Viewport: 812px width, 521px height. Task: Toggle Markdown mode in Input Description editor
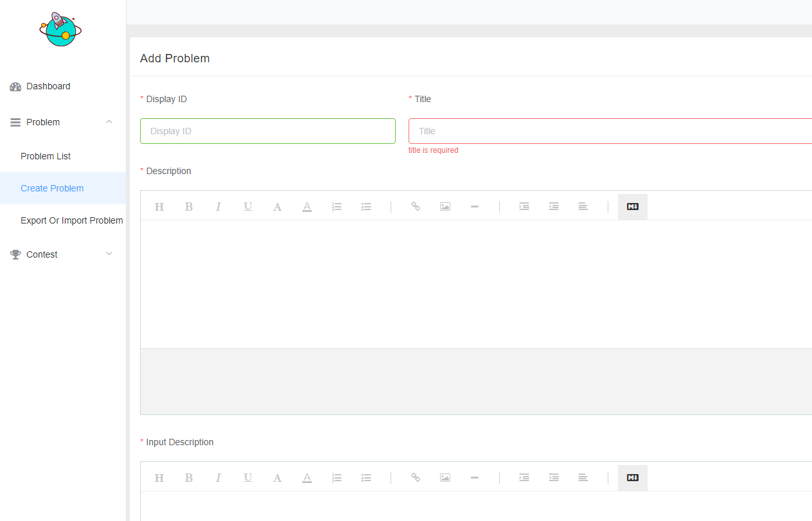(633, 478)
